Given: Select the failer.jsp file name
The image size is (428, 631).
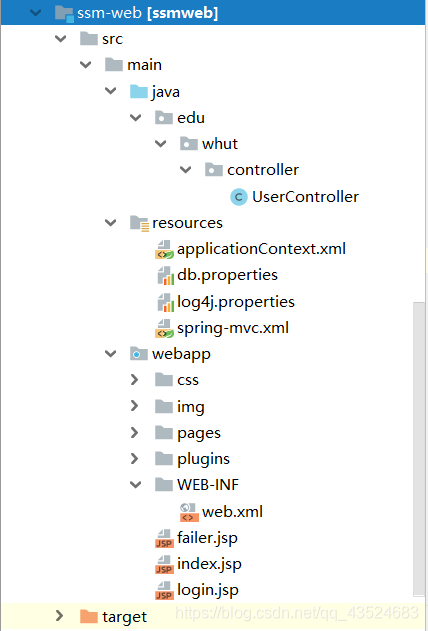Looking at the screenshot, I should coord(207,538).
